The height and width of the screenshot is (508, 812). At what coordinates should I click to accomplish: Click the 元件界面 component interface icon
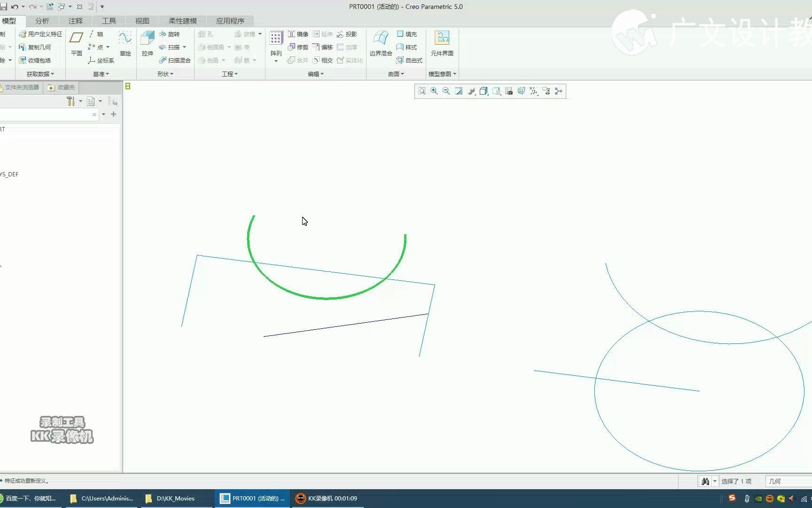tap(442, 43)
